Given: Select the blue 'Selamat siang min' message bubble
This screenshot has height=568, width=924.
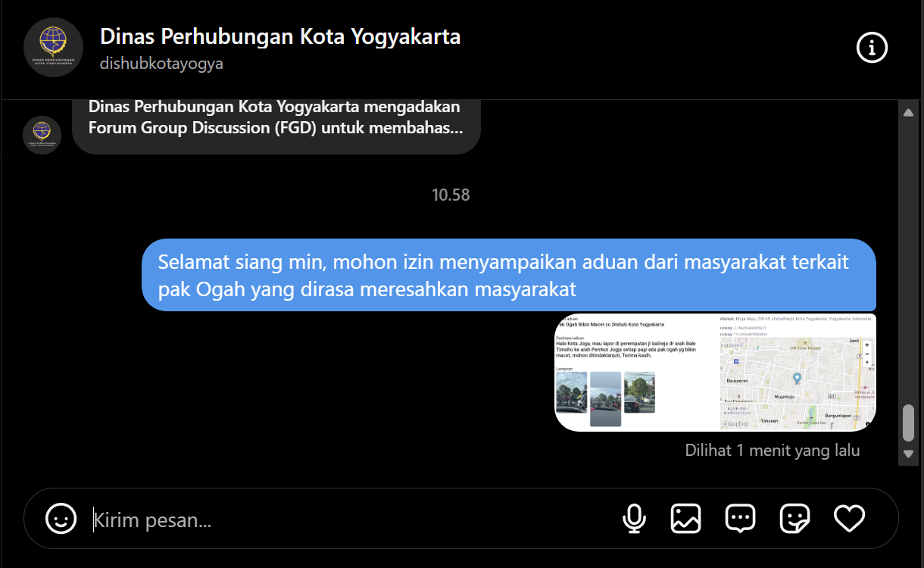Looking at the screenshot, I should click(508, 275).
